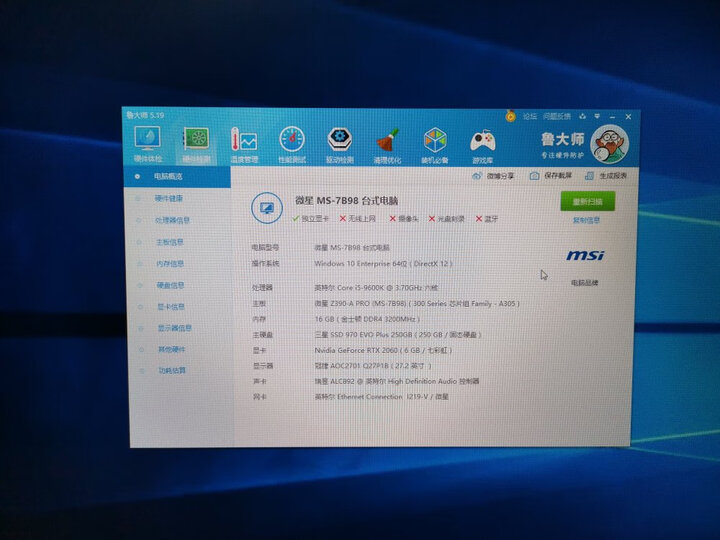720x540 pixels.
Task: Click the 16 GB DDR4 3200MHz memory value
Action: coord(367,319)
